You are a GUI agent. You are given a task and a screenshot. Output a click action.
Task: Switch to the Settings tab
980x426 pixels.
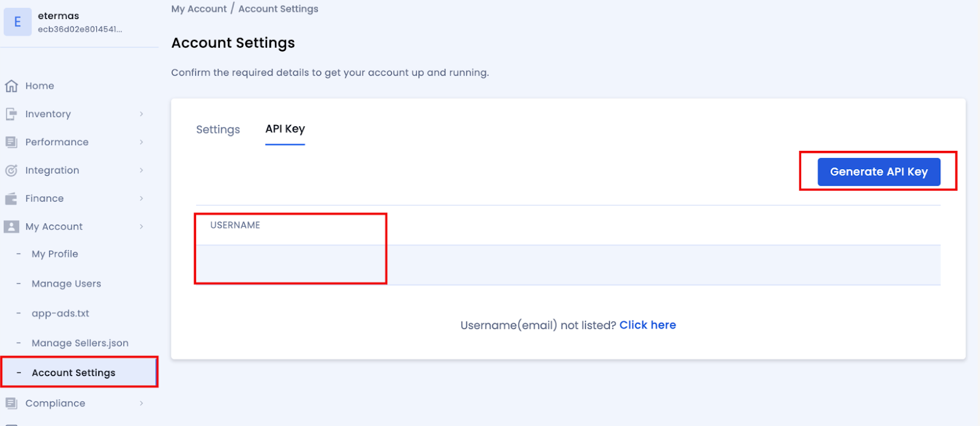218,129
